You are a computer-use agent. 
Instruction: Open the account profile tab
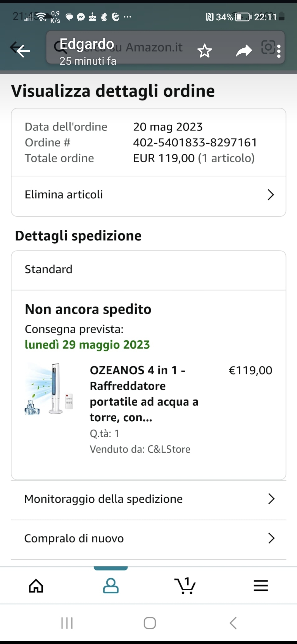(111, 585)
